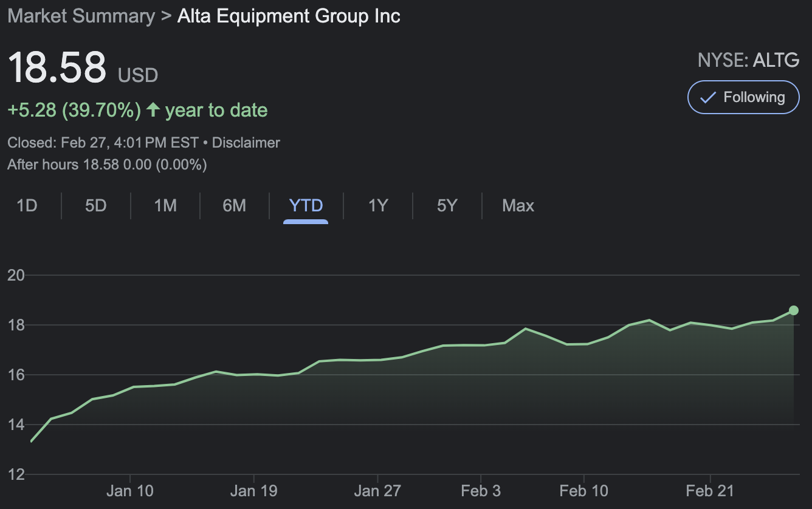Screen dimensions: 812x509
Task: Click the Market Summary breadcrumb
Action: (81, 16)
